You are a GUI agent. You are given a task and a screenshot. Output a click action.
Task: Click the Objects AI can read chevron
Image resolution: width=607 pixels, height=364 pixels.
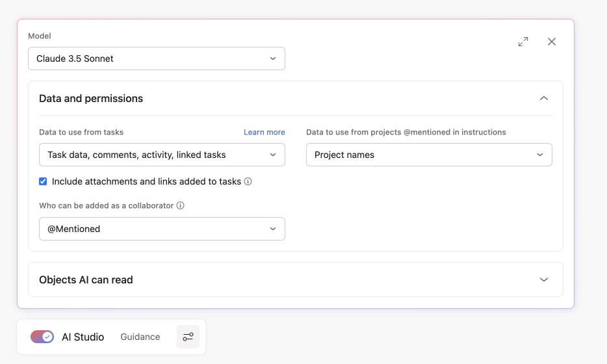pyautogui.click(x=544, y=280)
